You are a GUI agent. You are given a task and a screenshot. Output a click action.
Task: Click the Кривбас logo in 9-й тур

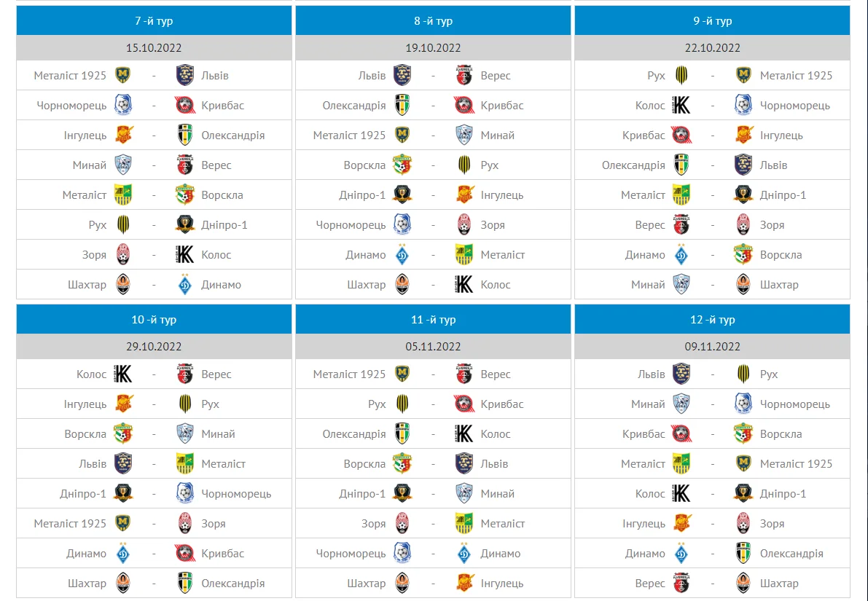click(681, 135)
